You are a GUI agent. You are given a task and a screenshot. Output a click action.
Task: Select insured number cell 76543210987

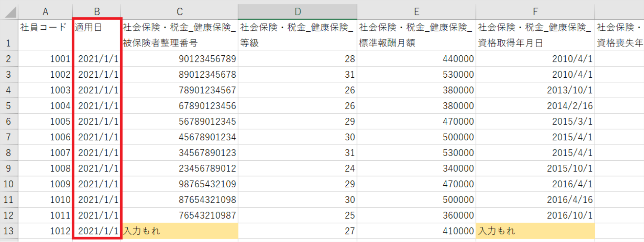coord(179,215)
